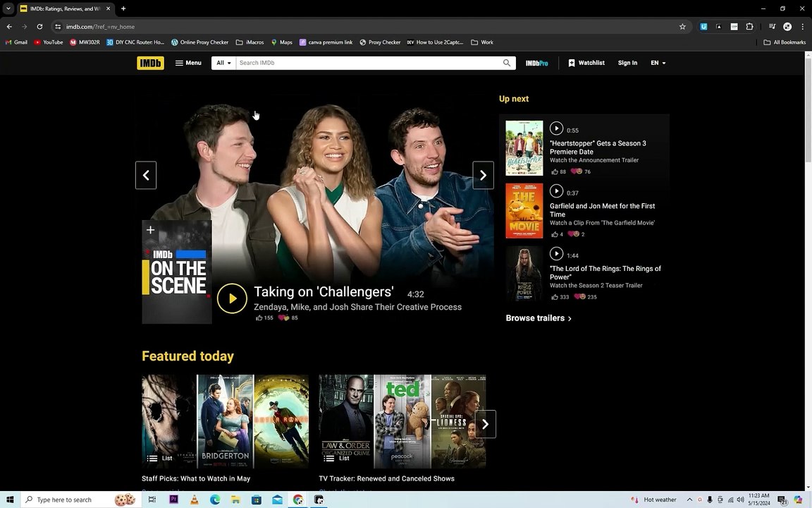Play the Heartstopper Season 3 trailer

coord(556,128)
